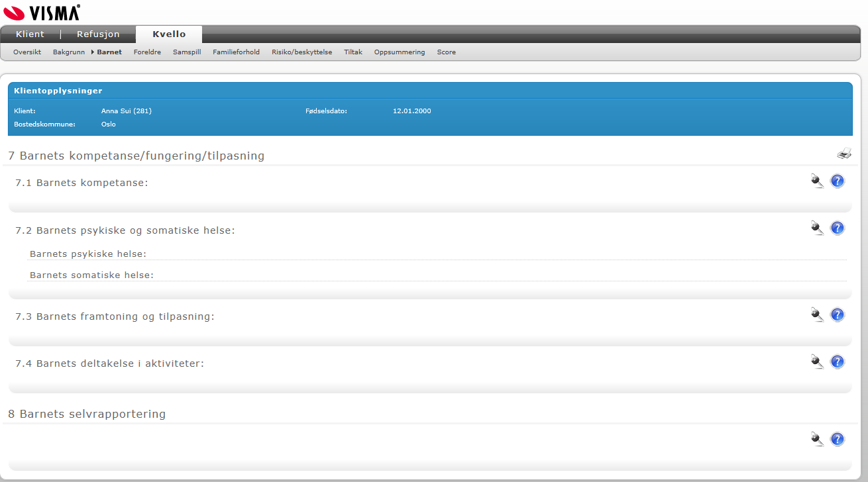
Task: Click the Oslo municipality value
Action: [x=109, y=124]
